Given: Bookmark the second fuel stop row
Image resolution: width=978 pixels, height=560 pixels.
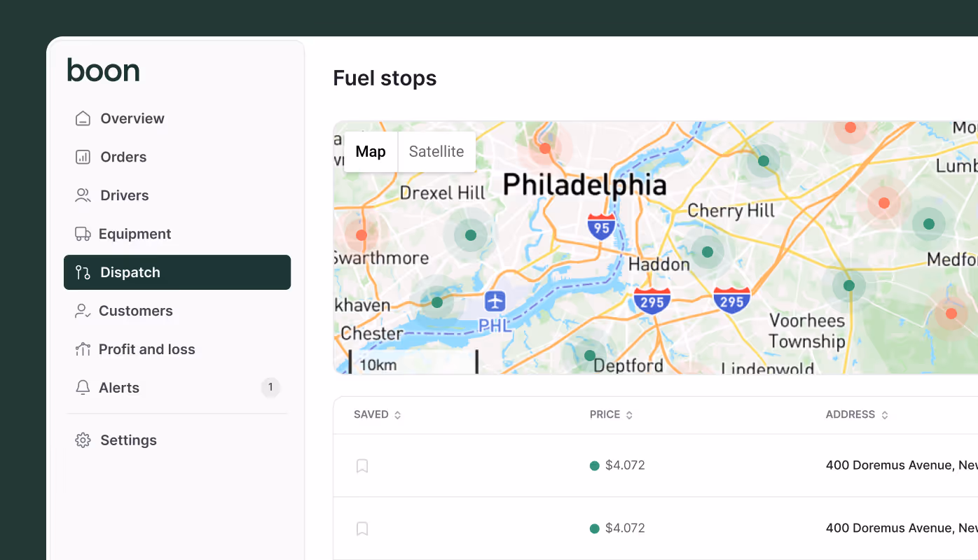Looking at the screenshot, I should 362,528.
